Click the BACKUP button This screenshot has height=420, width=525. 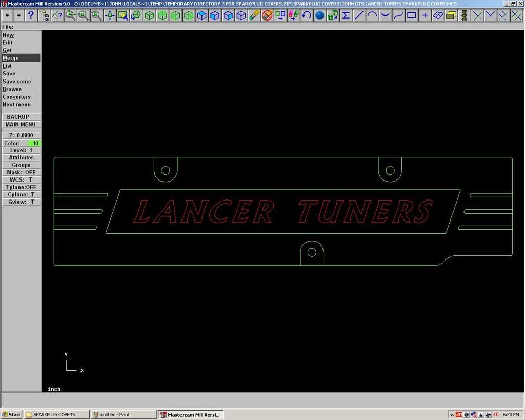(x=21, y=117)
